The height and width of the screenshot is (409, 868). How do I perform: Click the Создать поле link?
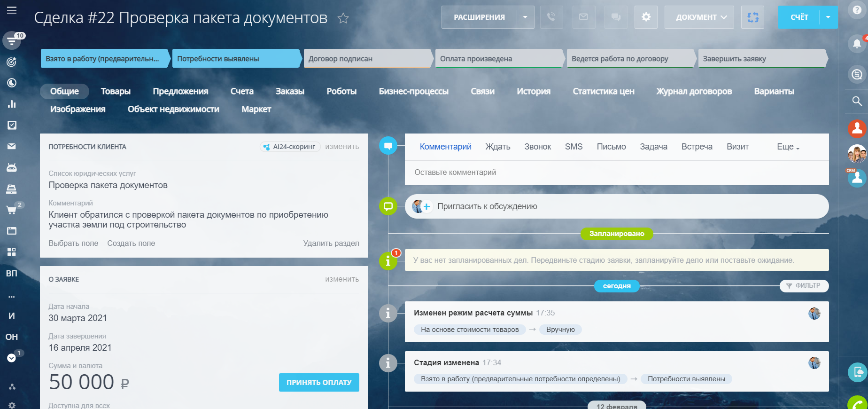click(x=131, y=243)
